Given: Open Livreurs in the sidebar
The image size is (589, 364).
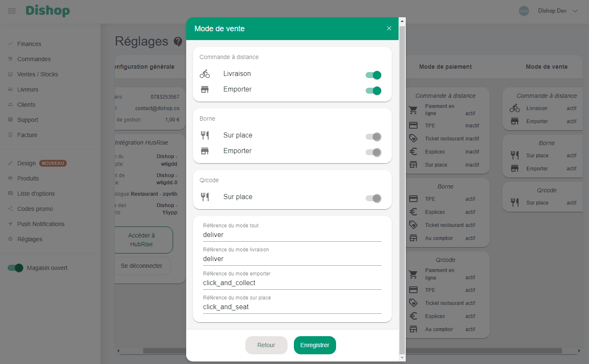Looking at the screenshot, I should (28, 89).
